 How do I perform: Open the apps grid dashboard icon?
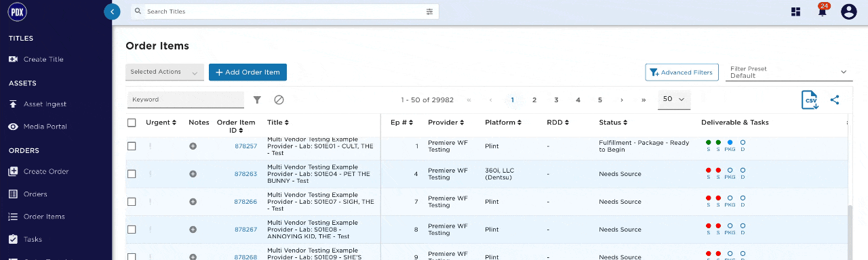click(x=795, y=12)
